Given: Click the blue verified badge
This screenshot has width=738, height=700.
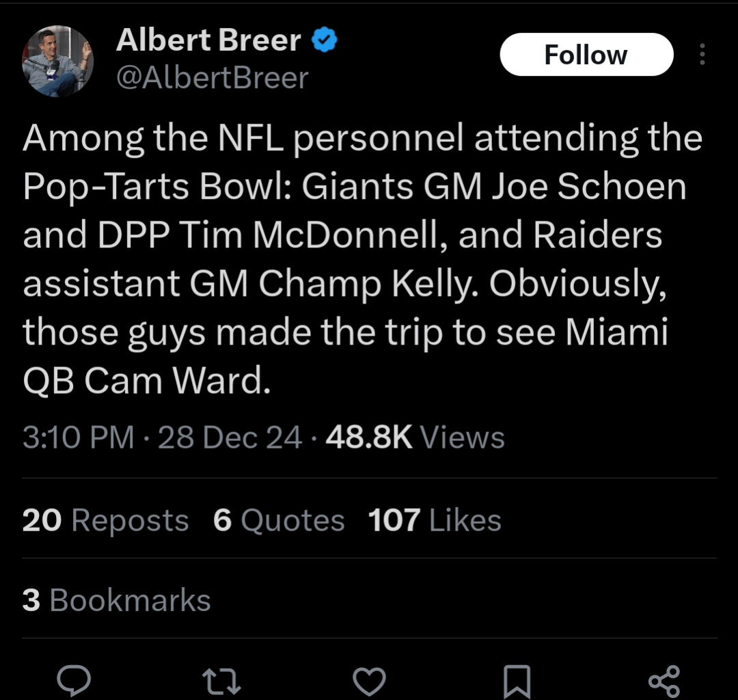Looking at the screenshot, I should (325, 41).
